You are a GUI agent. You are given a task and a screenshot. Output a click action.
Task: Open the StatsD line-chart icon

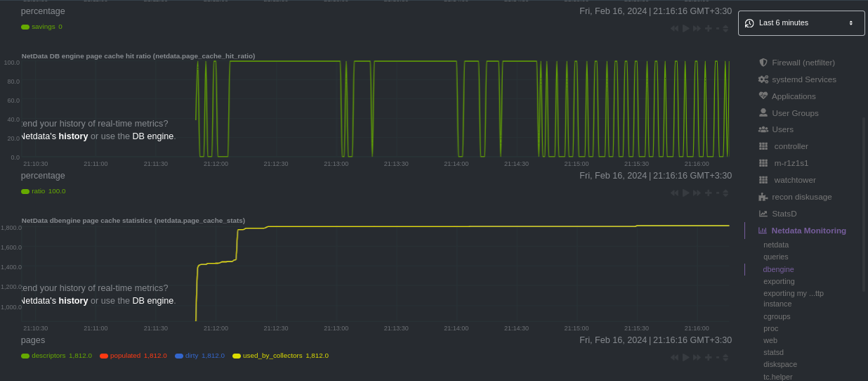(763, 213)
